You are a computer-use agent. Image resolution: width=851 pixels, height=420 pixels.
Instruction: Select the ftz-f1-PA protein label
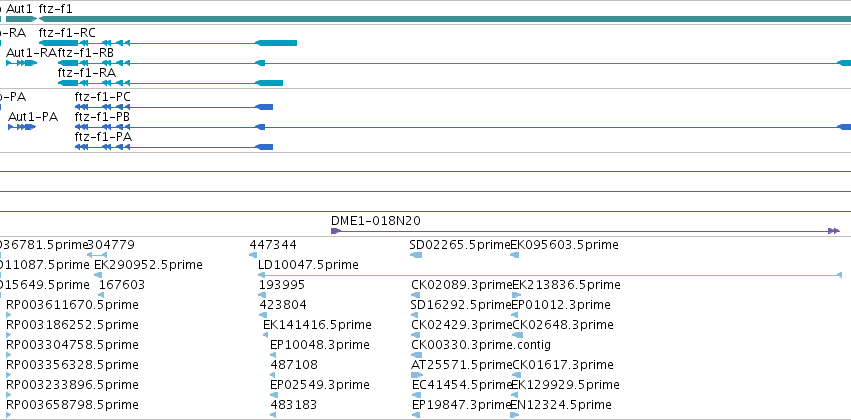click(103, 137)
